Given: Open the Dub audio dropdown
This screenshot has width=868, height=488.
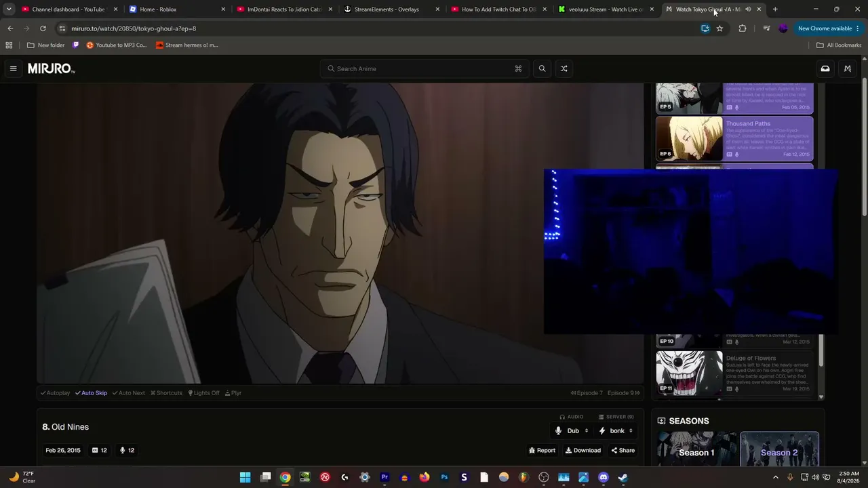Looking at the screenshot, I should [x=573, y=430].
